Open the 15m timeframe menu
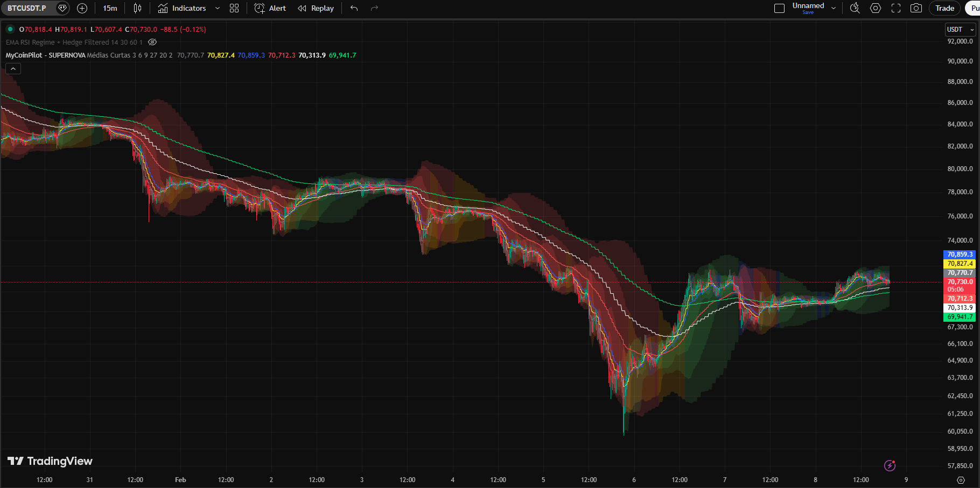980x488 pixels. tap(110, 8)
